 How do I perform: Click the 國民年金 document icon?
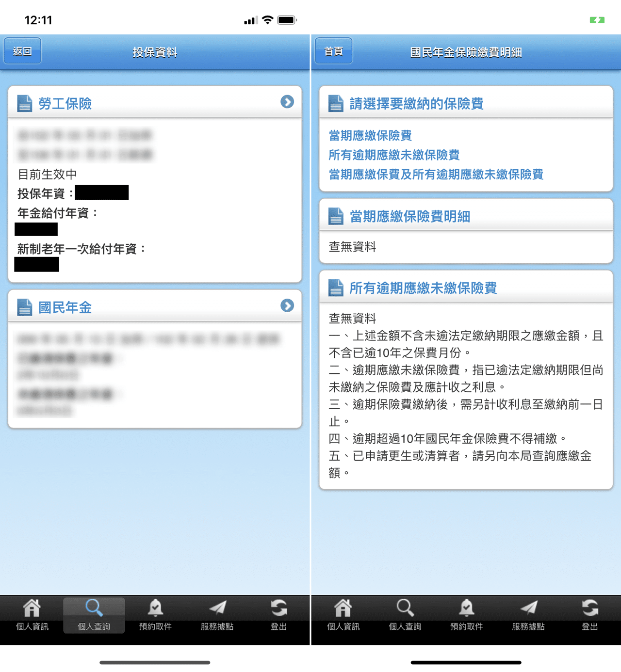25,307
